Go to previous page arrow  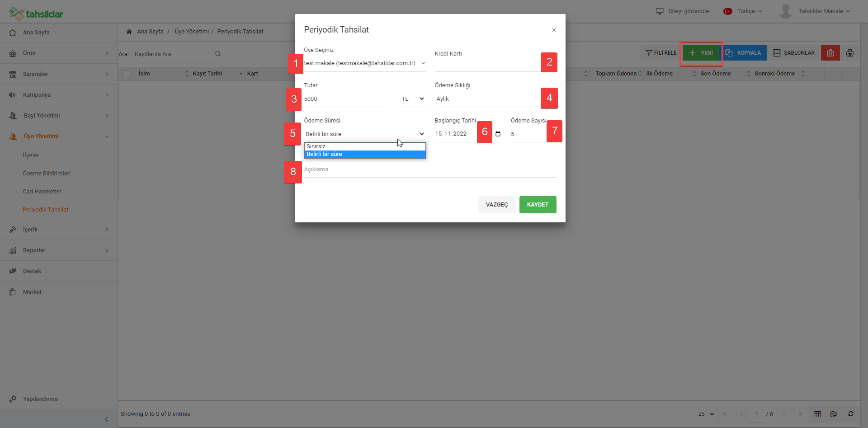[741, 414]
